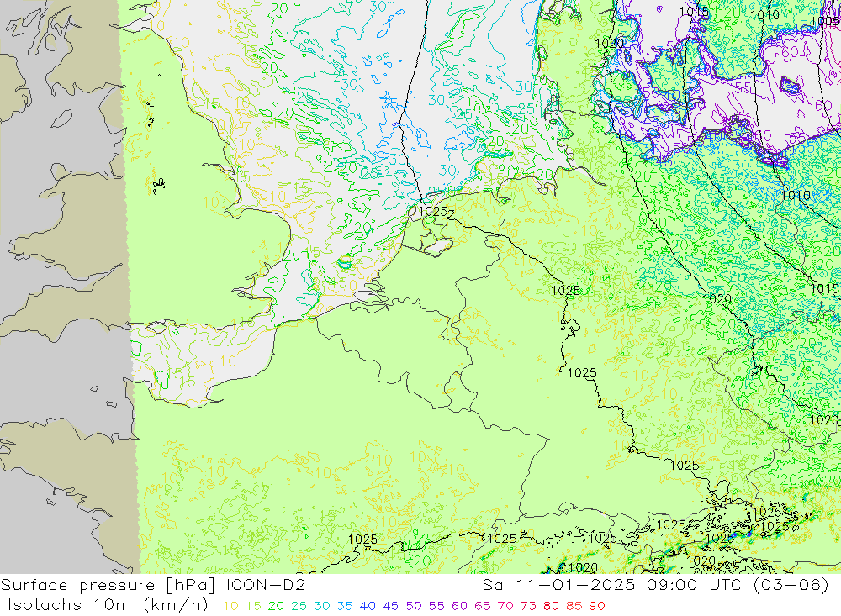Click the '55' value in the isotach legend
The image size is (841, 616).
click(436, 606)
